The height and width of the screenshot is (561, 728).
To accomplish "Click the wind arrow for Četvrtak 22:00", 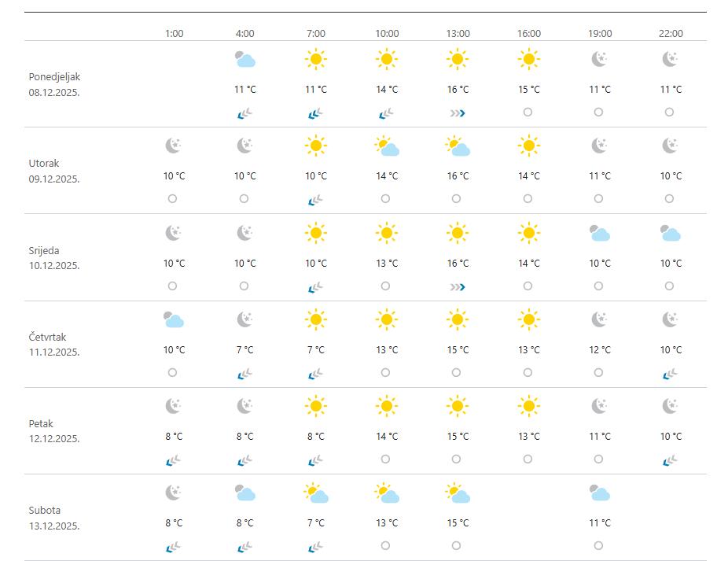I will pos(671,374).
